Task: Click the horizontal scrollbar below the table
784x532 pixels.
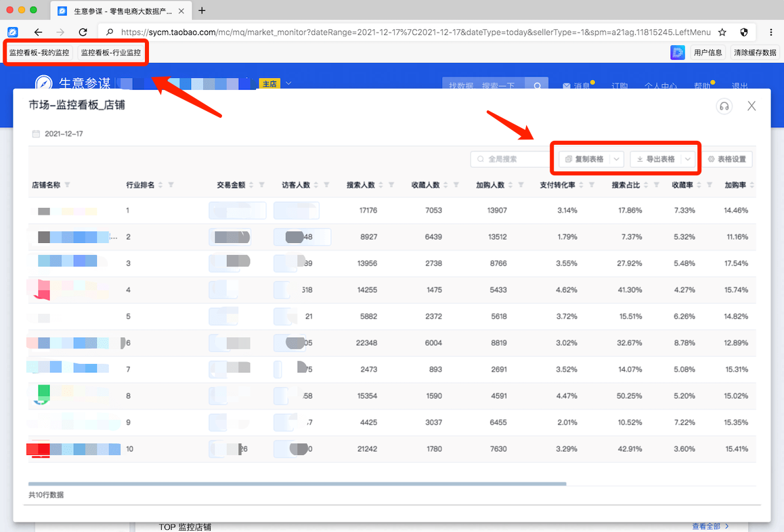Action: [297, 484]
